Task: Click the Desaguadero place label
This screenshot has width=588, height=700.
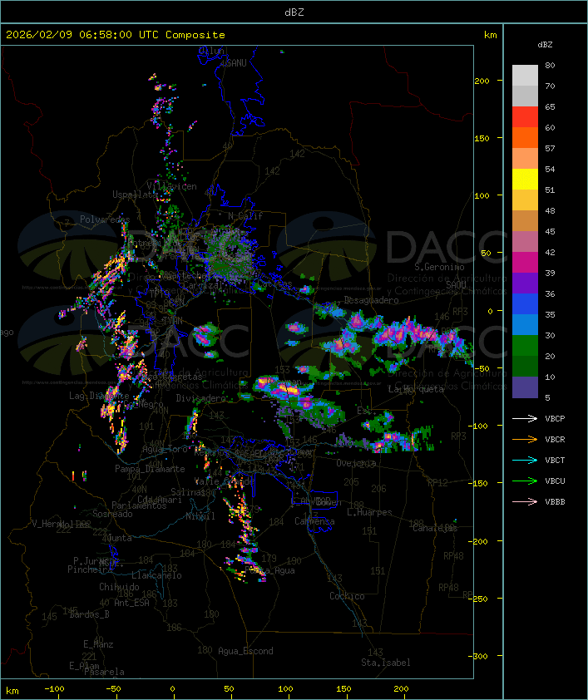Action: [371, 300]
